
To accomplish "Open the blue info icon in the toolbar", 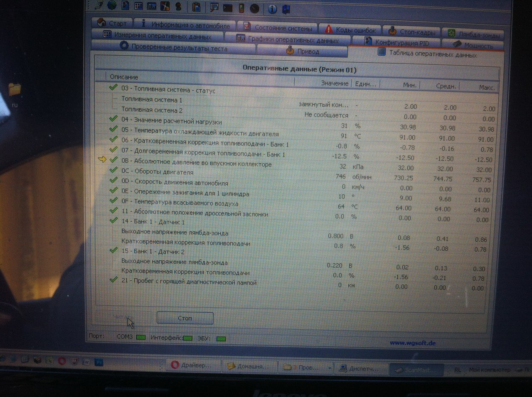I will (x=272, y=8).
